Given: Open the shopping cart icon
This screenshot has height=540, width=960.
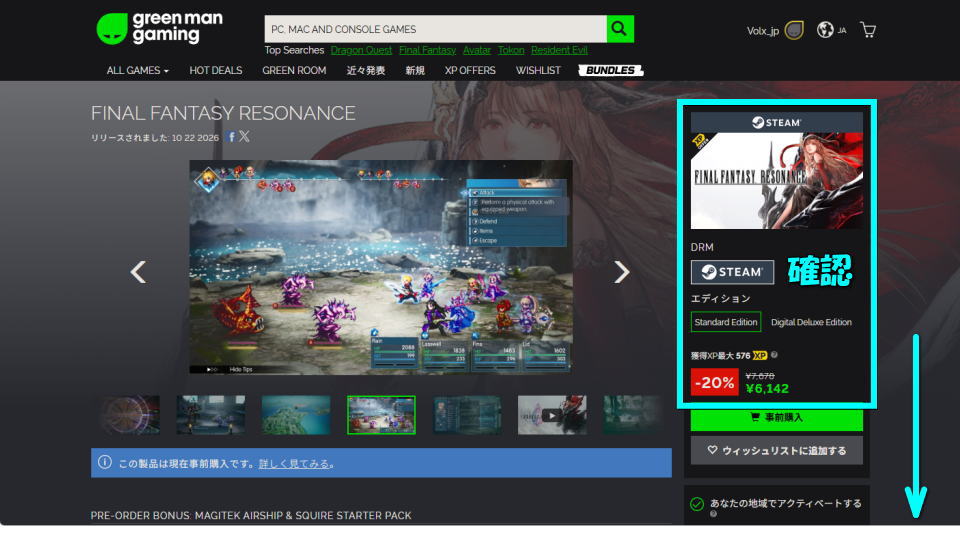Looking at the screenshot, I should [868, 29].
